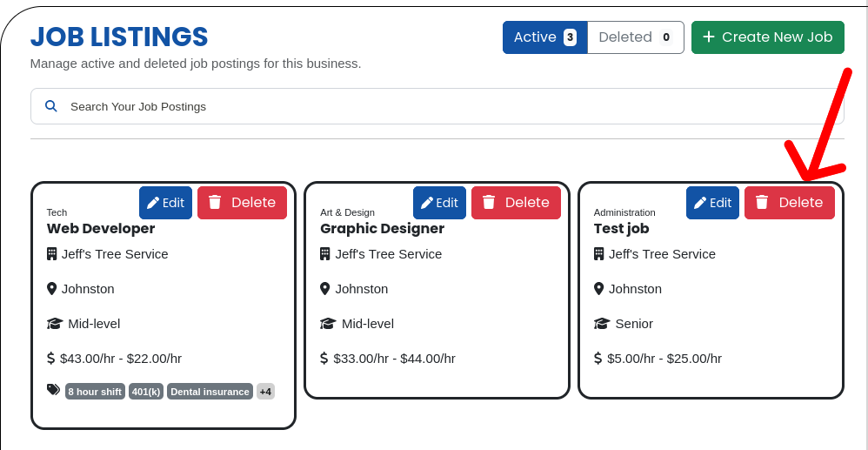Click the search magnifier icon

(51, 106)
